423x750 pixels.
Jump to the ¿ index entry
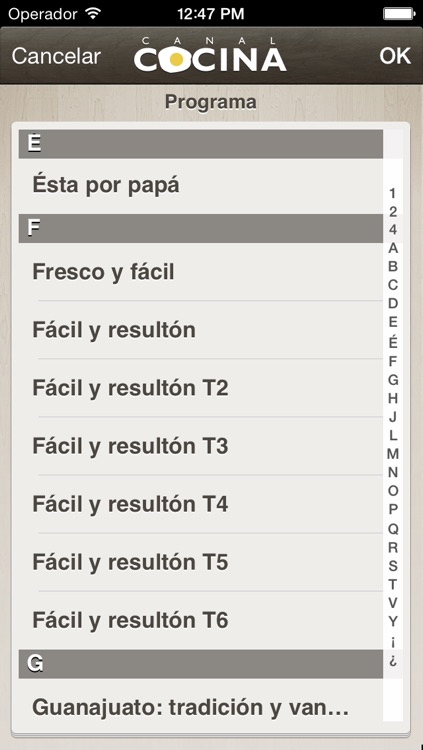point(393,660)
